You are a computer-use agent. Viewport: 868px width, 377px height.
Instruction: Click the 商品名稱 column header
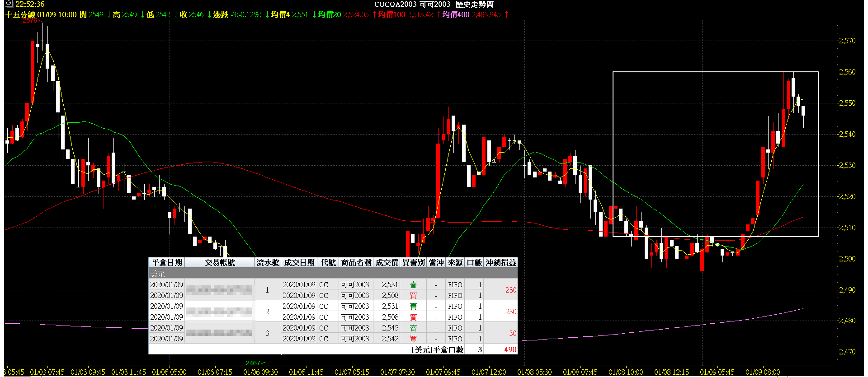click(x=356, y=262)
